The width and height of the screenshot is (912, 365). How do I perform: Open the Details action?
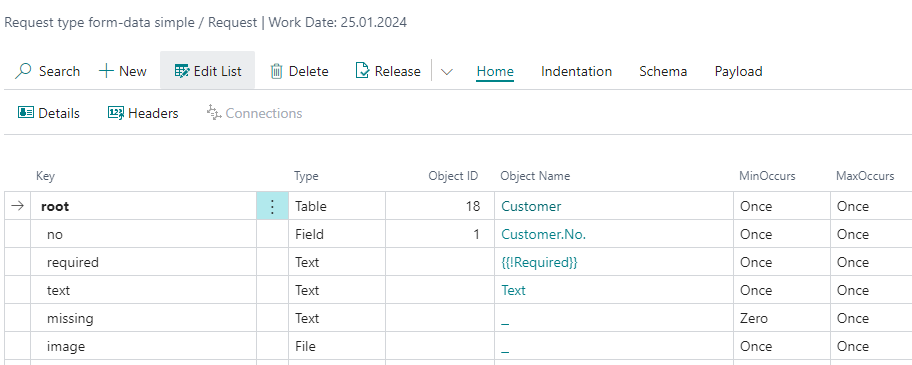[49, 113]
